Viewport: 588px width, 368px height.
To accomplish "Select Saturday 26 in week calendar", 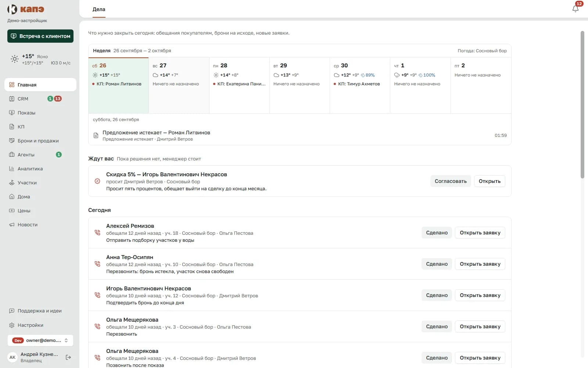I will click(119, 85).
